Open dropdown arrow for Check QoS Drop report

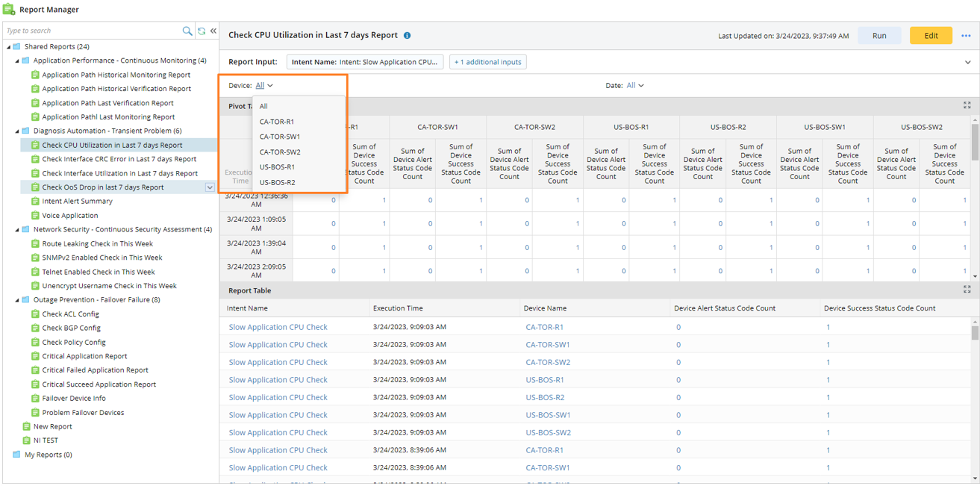[x=210, y=187]
